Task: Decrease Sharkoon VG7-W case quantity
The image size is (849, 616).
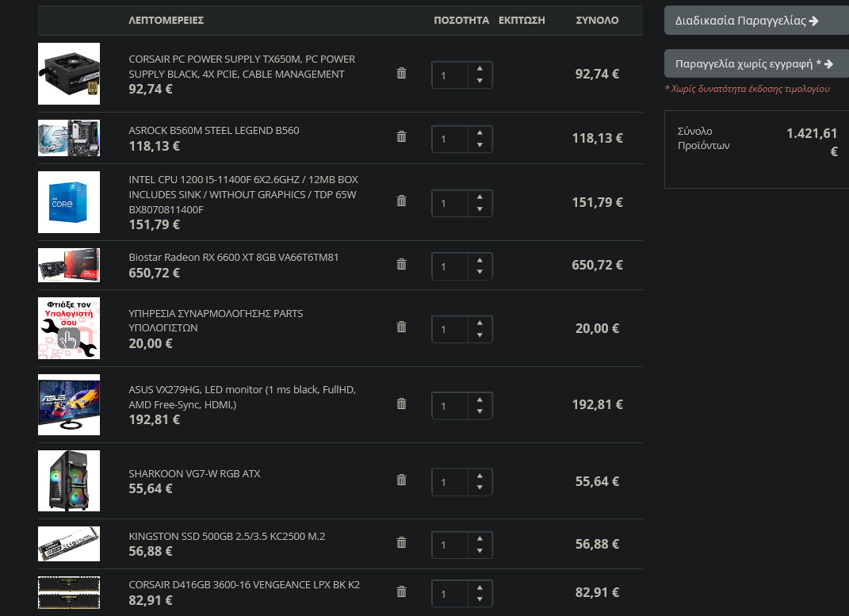Action: click(x=480, y=488)
